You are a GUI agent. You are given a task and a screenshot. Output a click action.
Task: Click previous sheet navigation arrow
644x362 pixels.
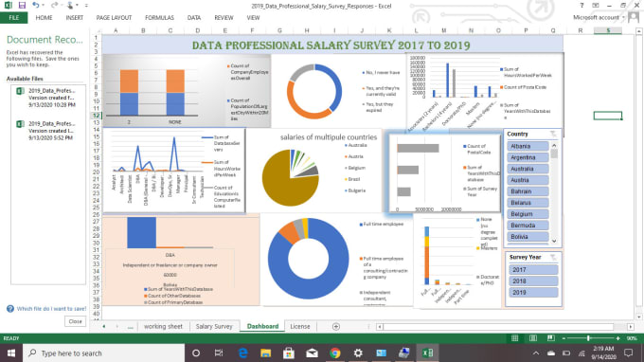coord(104,326)
